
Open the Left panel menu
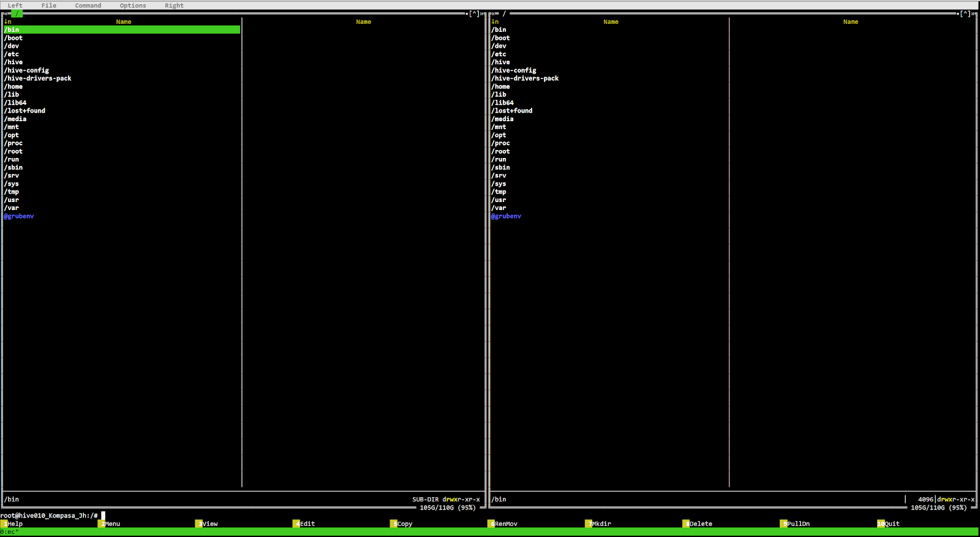pos(15,6)
